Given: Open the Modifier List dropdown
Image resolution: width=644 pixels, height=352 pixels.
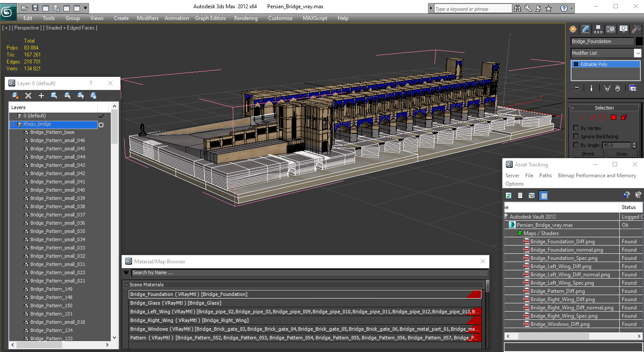Looking at the screenshot, I should tap(637, 53).
